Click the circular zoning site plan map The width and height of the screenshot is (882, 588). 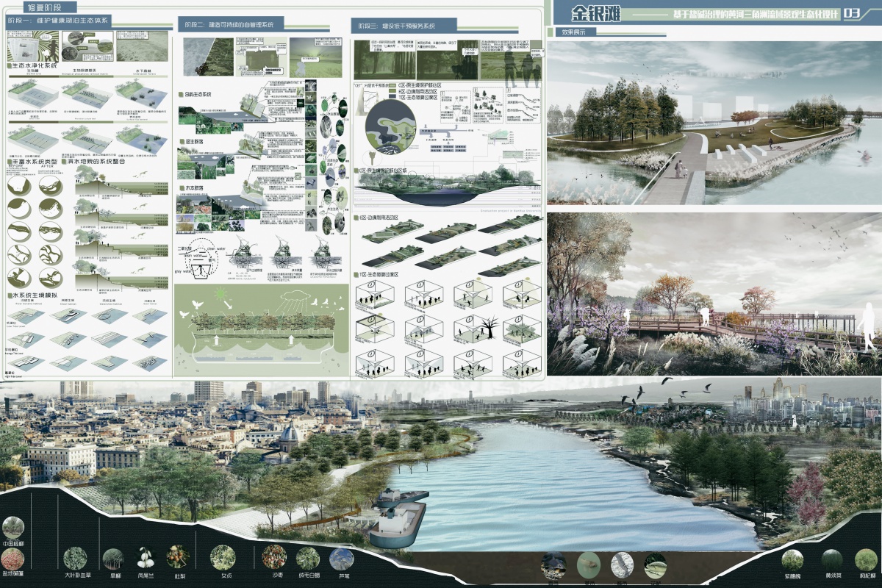(391, 125)
